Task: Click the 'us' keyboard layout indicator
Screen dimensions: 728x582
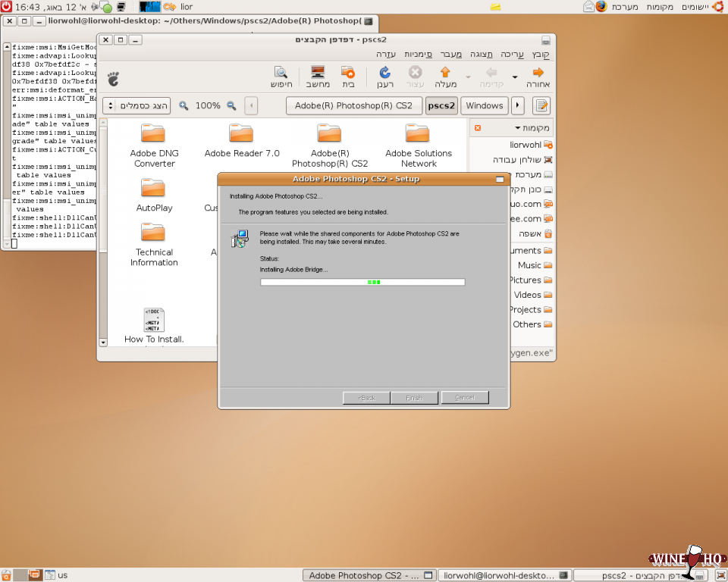Action: 63,575
